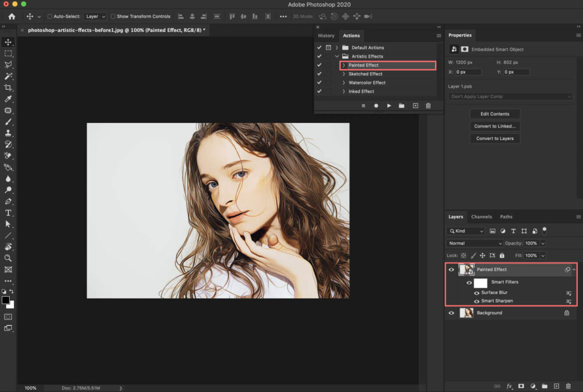The height and width of the screenshot is (392, 583).
Task: Open the Auto-Select Layer dropdown
Action: 95,16
